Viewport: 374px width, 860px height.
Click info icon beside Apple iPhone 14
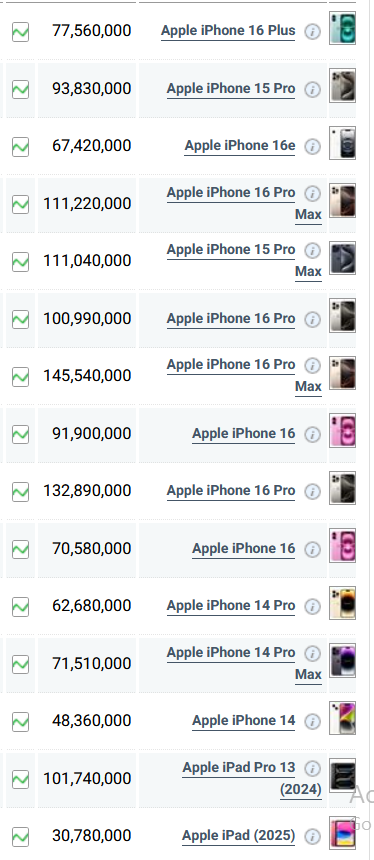312,721
